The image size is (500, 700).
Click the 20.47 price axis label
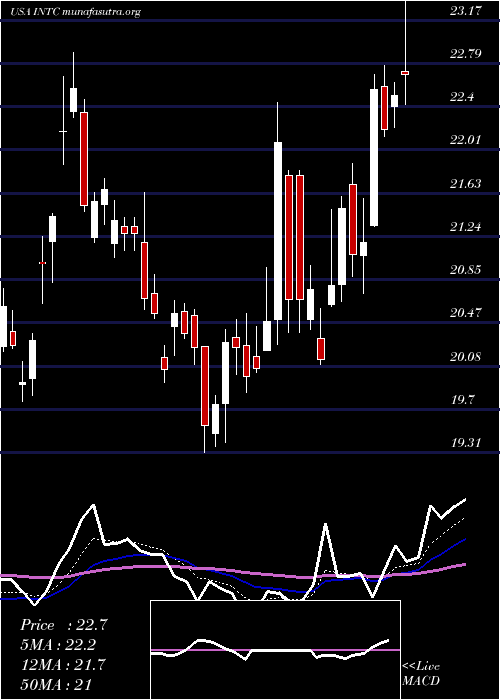(465, 312)
